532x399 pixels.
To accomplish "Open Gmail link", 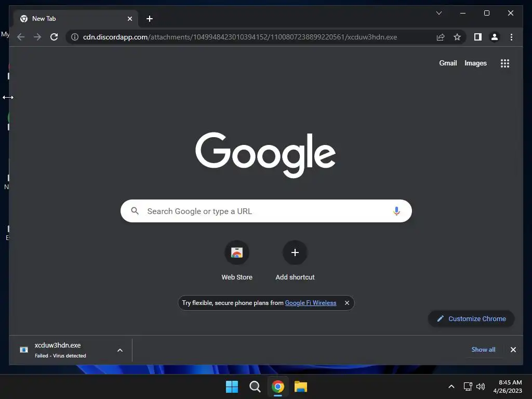I will coord(448,63).
